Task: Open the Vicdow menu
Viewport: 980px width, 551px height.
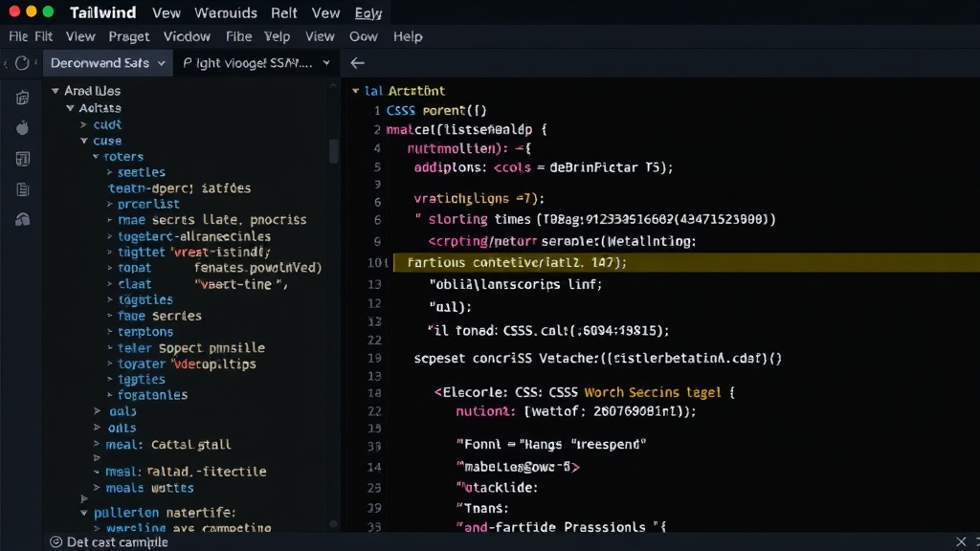Action: [x=187, y=36]
